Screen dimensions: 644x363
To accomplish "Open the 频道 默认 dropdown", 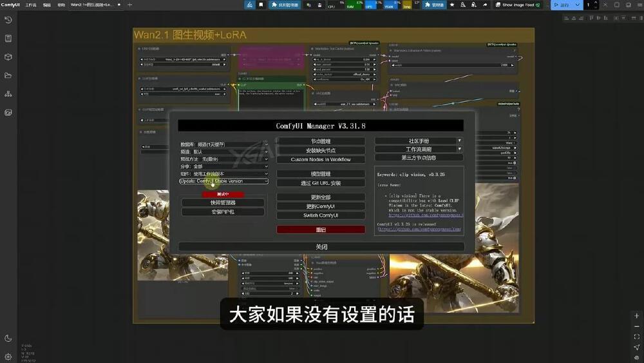I will point(224,152).
